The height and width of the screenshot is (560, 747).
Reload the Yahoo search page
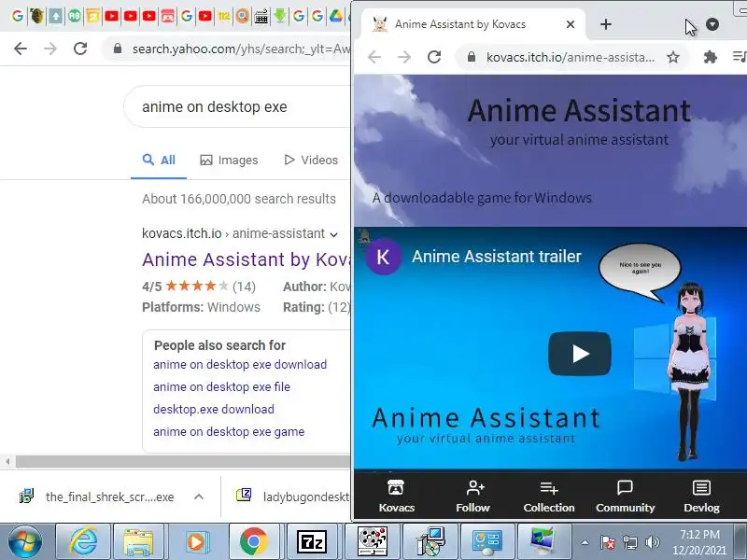tap(80, 49)
